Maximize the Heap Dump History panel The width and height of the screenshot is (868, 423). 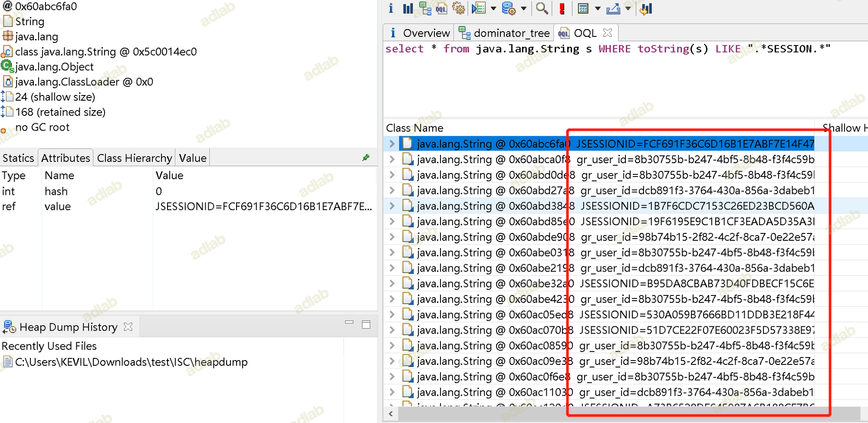pos(366,325)
